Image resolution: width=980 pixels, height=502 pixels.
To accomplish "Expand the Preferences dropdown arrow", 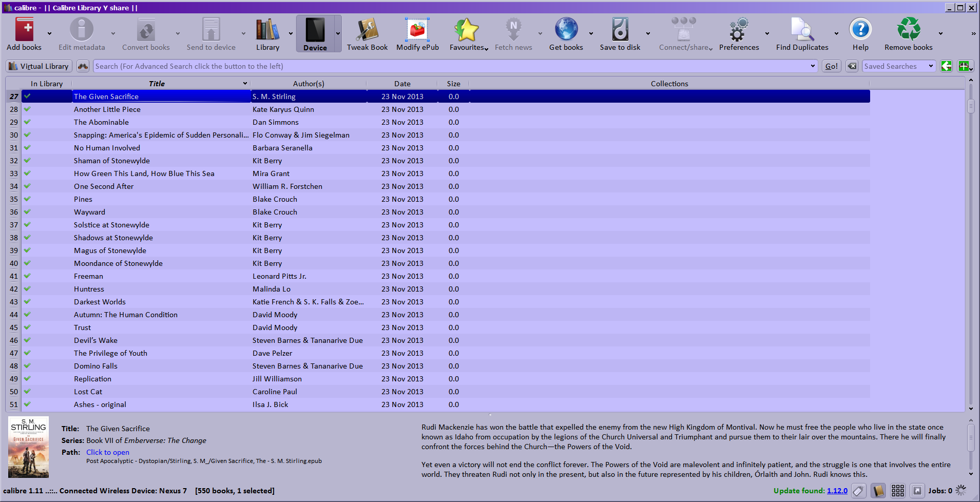I will click(767, 34).
